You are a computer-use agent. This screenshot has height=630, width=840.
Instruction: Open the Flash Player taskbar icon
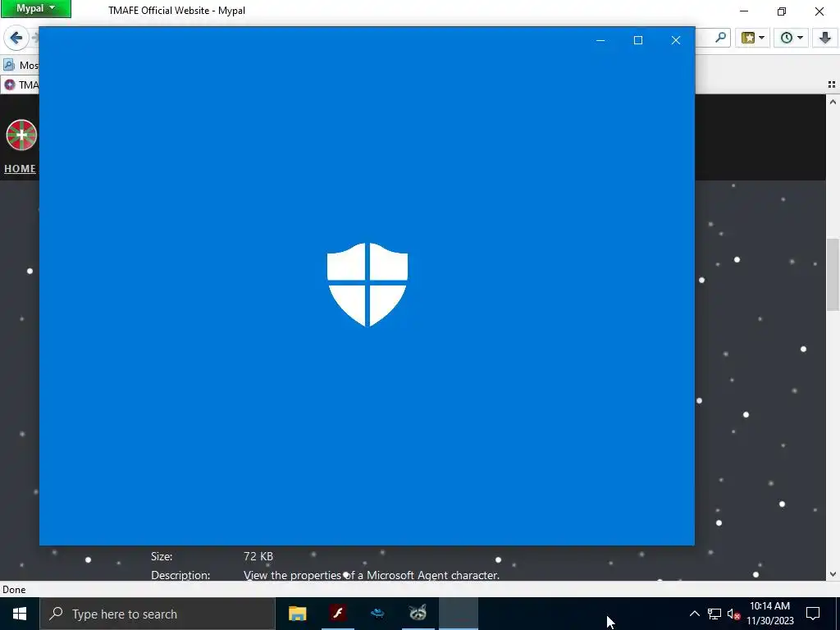click(x=337, y=614)
